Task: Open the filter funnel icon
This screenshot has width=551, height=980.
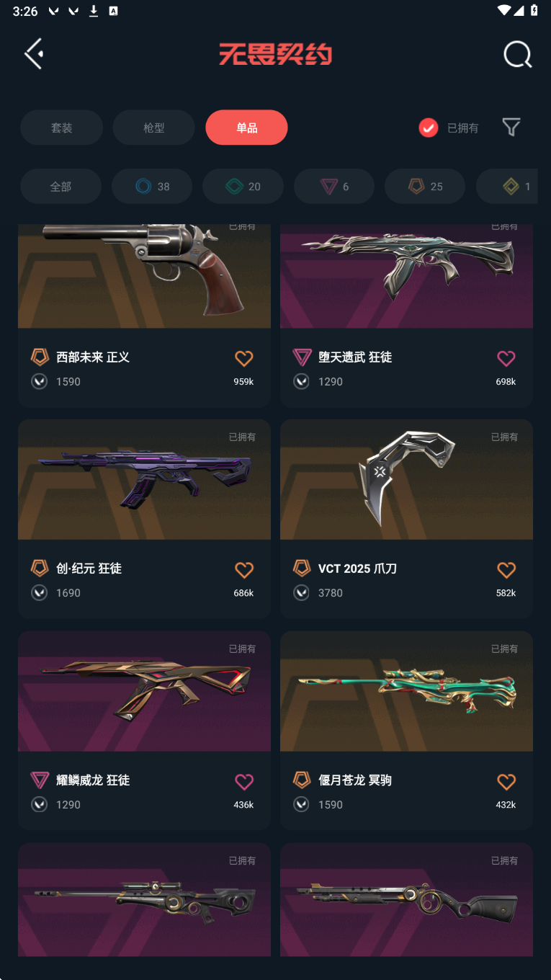Action: (511, 128)
